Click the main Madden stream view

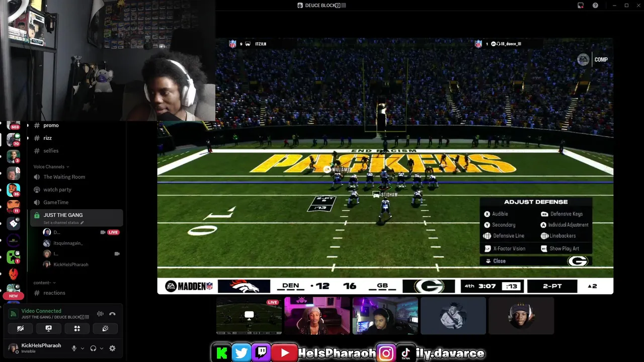(x=385, y=166)
